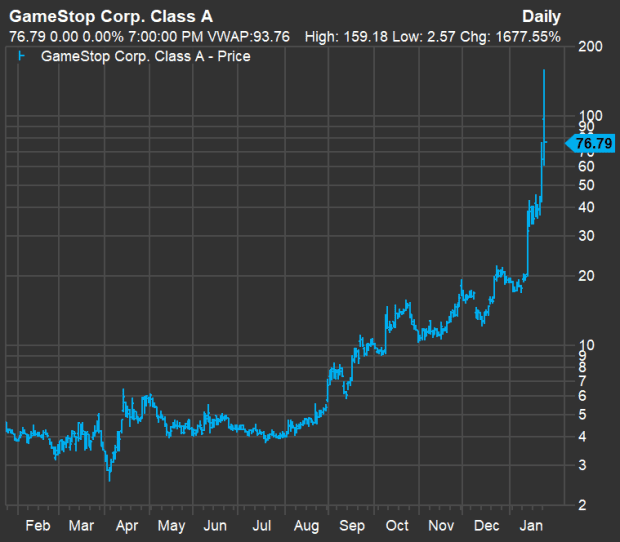Viewport: 620px width, 542px height.
Task: Select the Apr label on the time axis
Action: [x=127, y=525]
